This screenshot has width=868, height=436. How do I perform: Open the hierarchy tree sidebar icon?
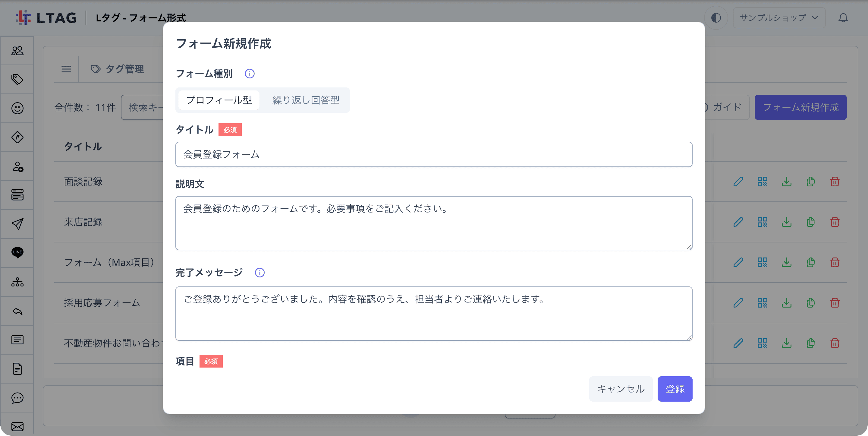click(x=17, y=282)
